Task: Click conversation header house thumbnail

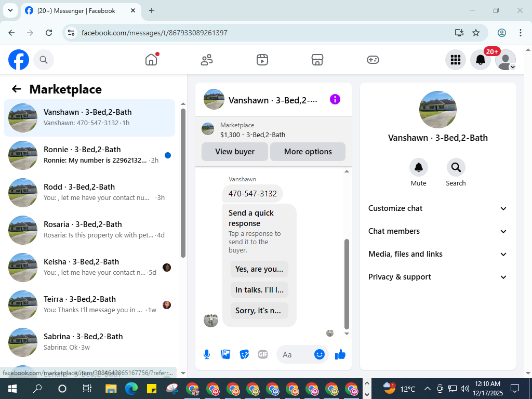Action: [214, 99]
